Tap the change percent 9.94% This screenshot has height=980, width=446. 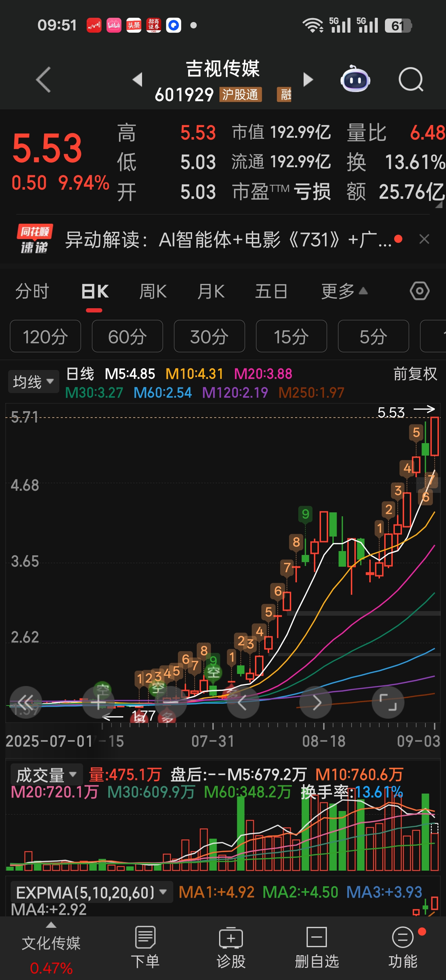click(x=84, y=183)
